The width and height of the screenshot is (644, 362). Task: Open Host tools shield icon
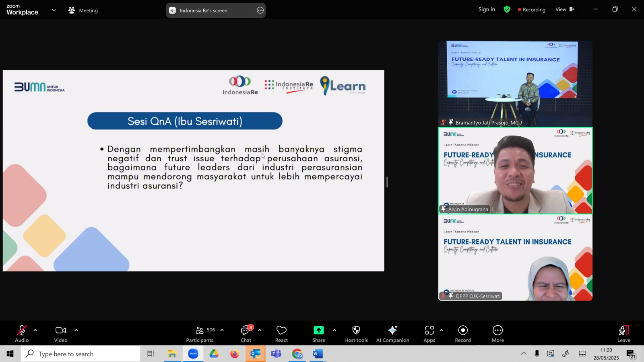356,334
